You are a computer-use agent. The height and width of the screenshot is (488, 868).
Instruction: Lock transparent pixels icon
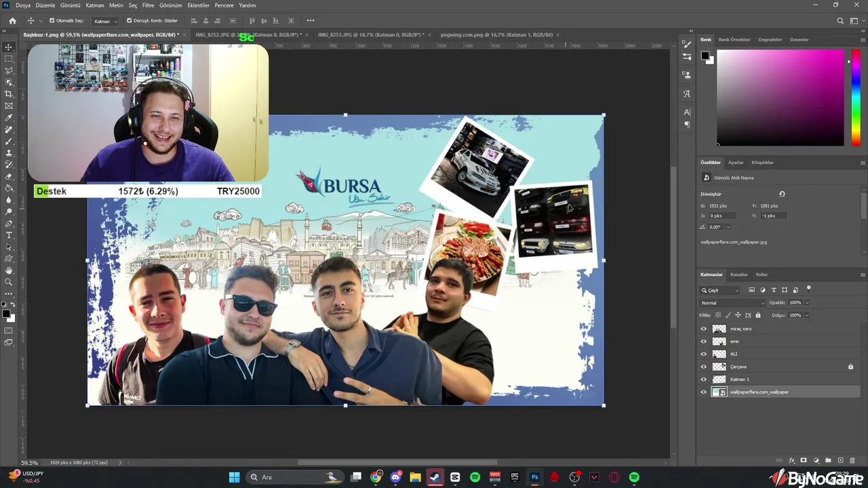pos(718,315)
